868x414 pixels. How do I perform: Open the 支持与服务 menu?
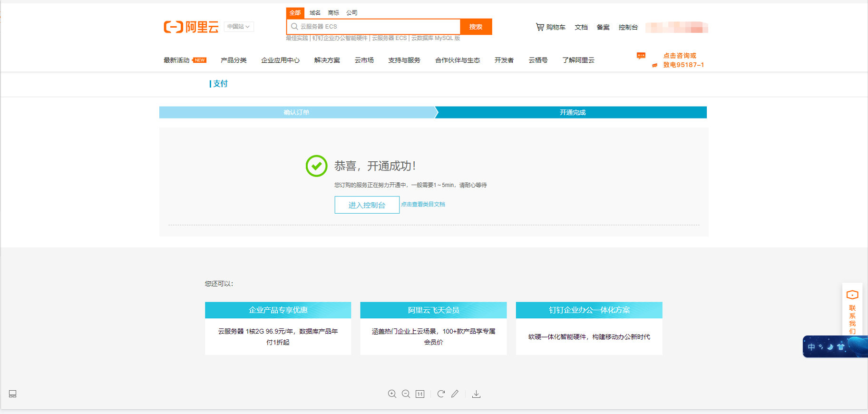pos(404,60)
